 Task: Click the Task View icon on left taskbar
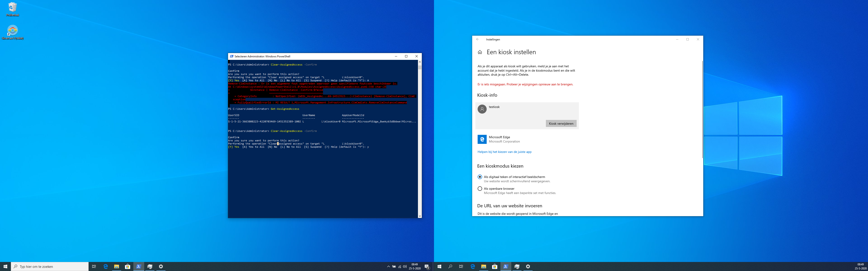(94, 267)
